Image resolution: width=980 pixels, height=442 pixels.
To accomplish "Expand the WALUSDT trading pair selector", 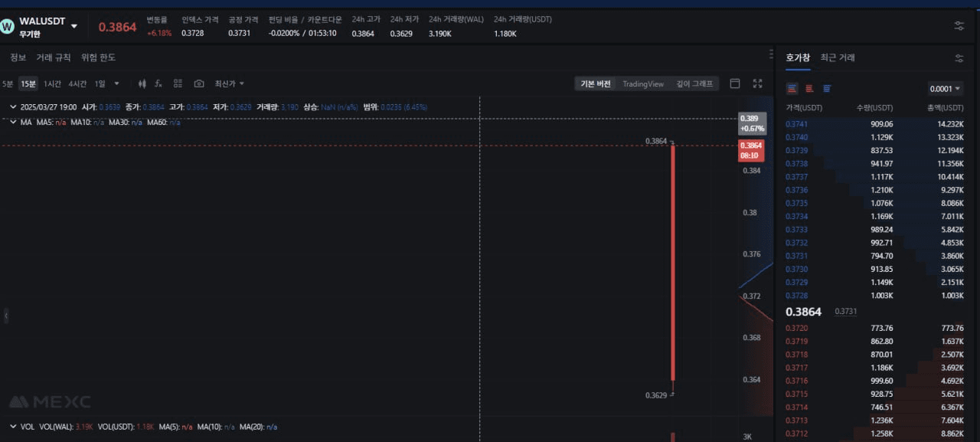I will pyautogui.click(x=74, y=26).
